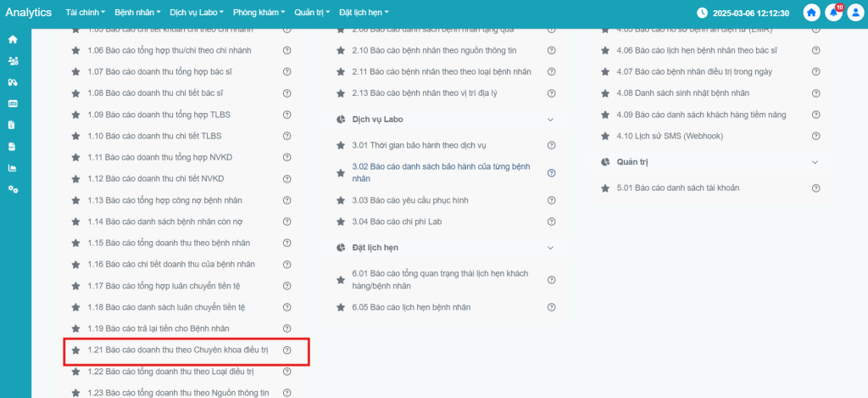Viewport: 868px width, 398px height.
Task: Click the user account icon in header
Action: [x=854, y=13]
